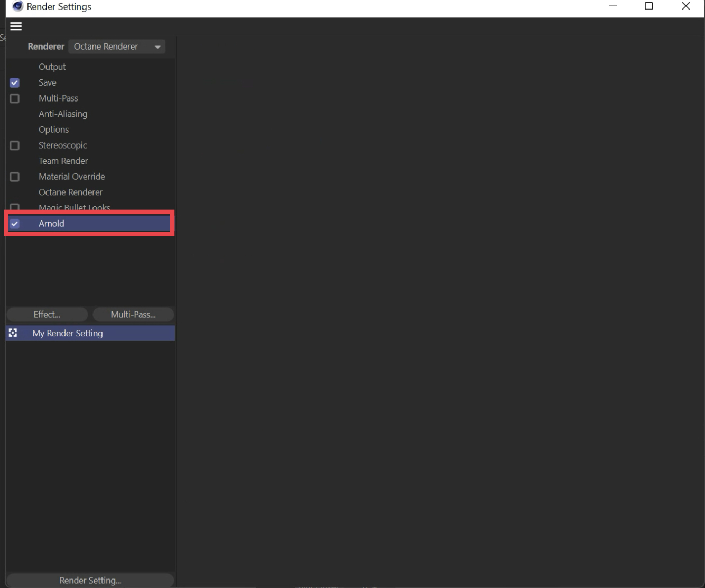Select the Output settings entry

tap(52, 67)
